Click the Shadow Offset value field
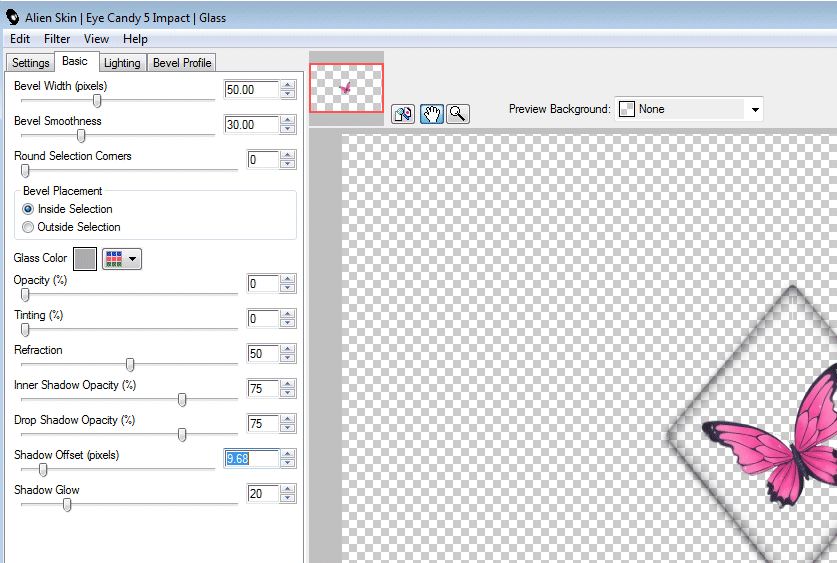The width and height of the screenshot is (837, 563). click(251, 458)
